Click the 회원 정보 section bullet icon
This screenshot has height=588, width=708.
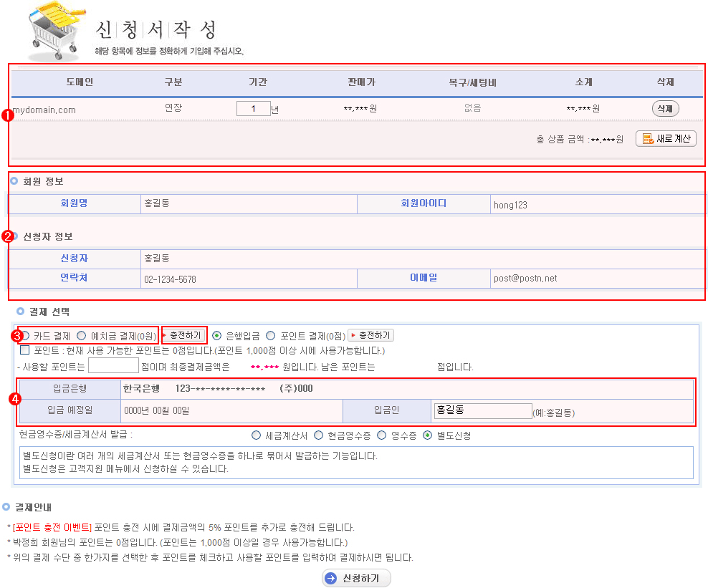point(14,181)
